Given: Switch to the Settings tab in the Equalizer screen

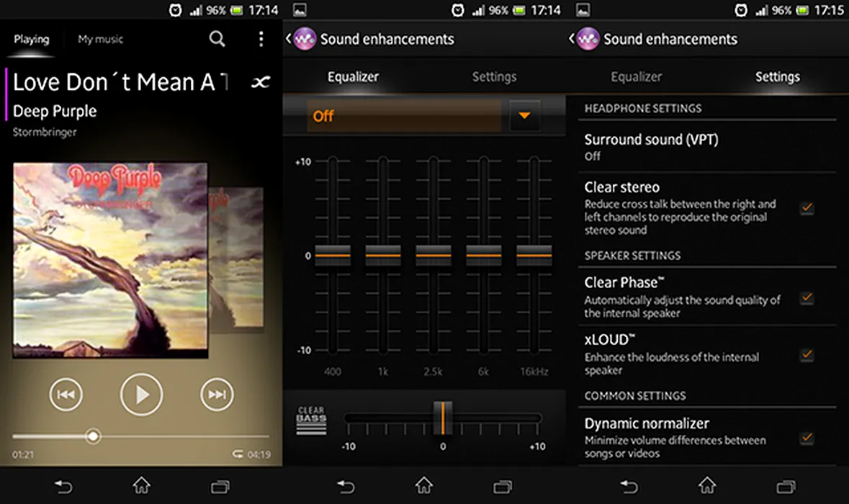Looking at the screenshot, I should pos(494,77).
